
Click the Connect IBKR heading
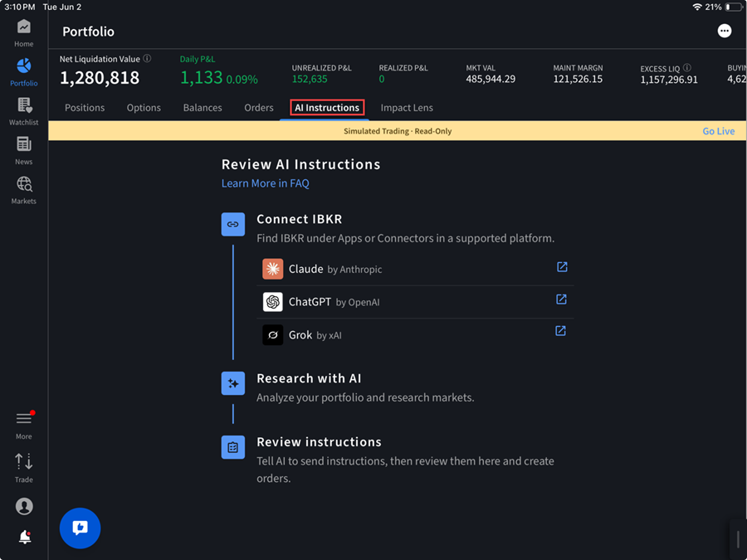(x=299, y=219)
